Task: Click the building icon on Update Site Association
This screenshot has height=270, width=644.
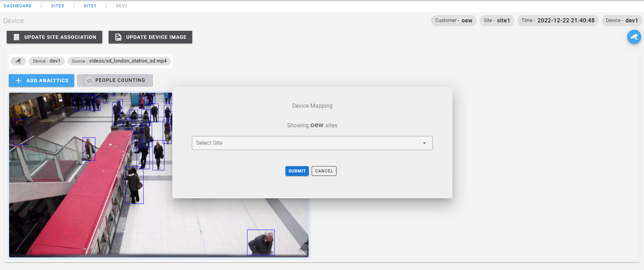Action: click(x=16, y=37)
